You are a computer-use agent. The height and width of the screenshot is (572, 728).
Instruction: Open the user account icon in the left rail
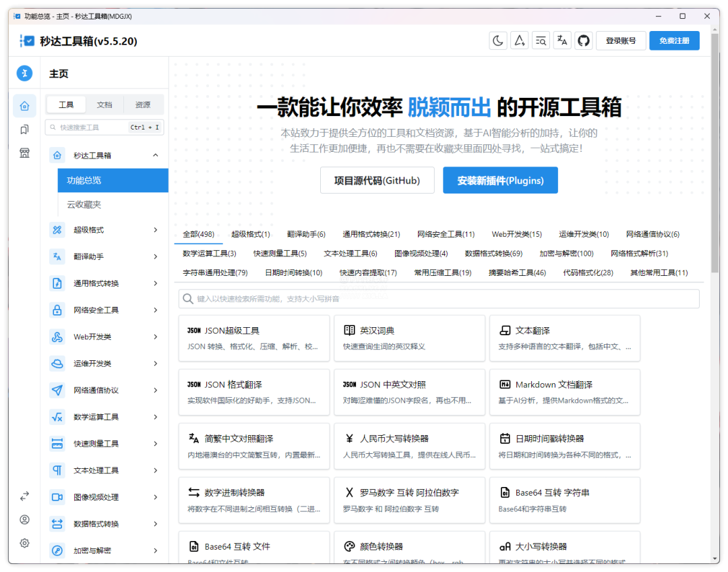25,519
